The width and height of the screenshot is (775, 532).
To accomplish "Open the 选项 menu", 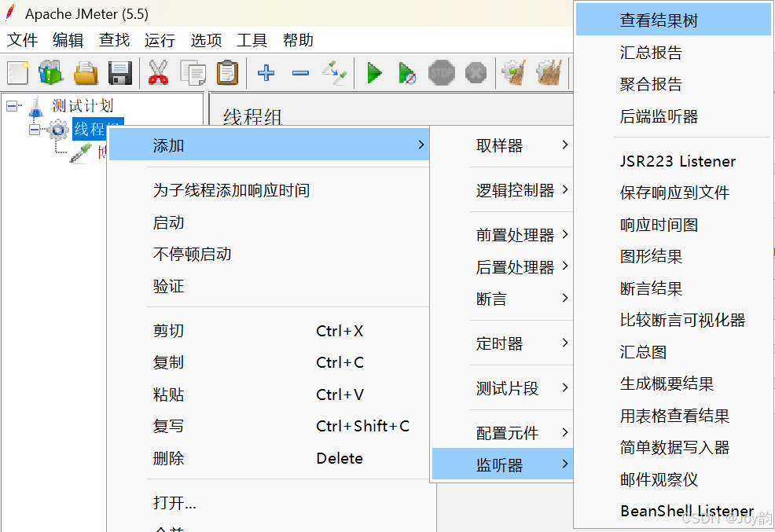I will [206, 40].
